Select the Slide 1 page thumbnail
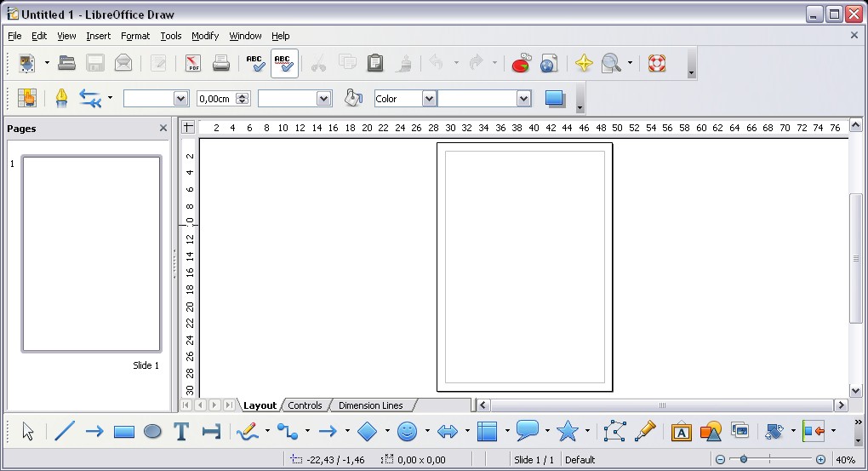This screenshot has width=868, height=471. [91, 254]
